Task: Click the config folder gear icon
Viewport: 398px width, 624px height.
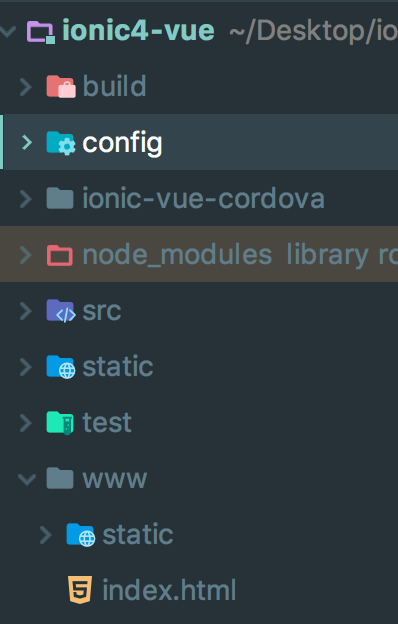Action: point(60,142)
